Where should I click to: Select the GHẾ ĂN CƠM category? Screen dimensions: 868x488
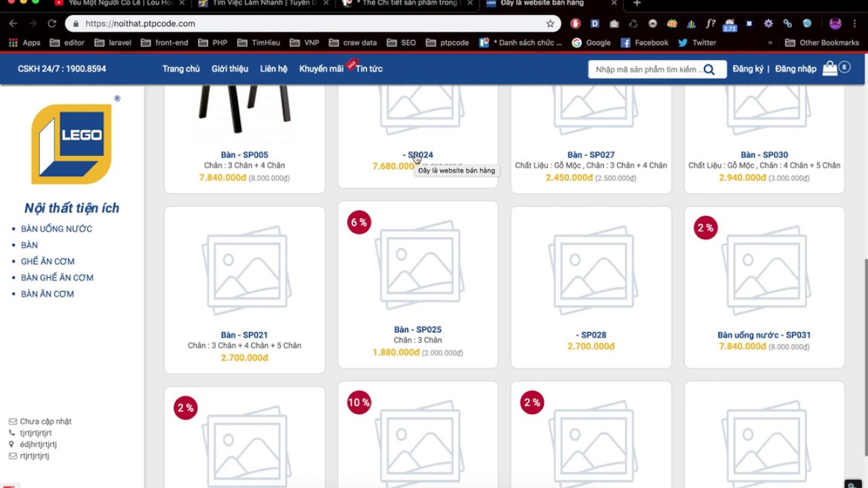coord(47,262)
